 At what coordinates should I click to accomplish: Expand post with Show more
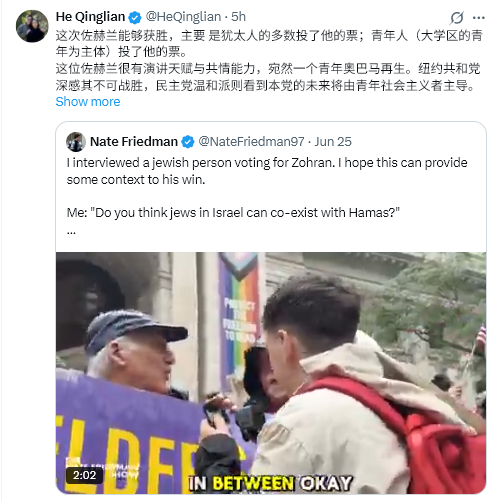point(88,101)
